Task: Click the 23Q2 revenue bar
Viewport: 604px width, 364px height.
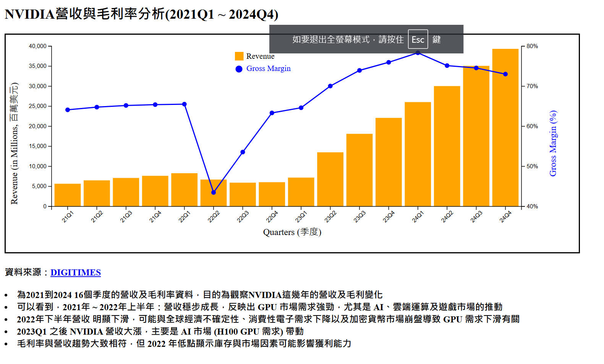Action: pyautogui.click(x=330, y=179)
